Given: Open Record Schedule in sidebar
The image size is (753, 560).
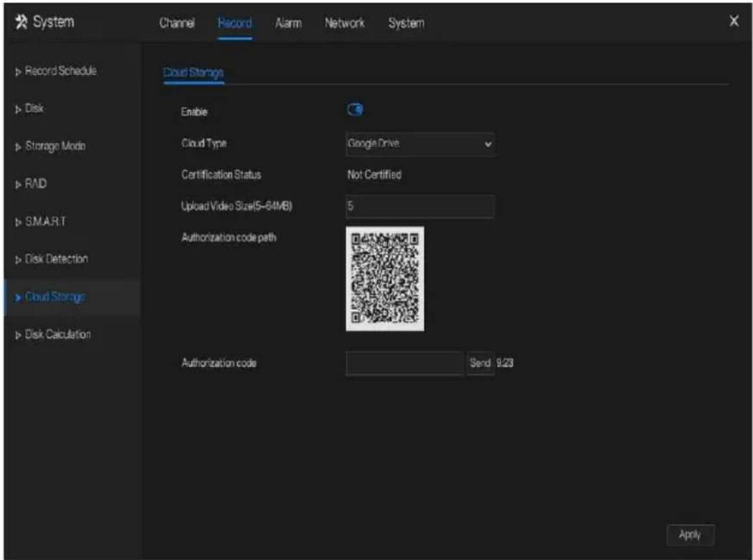Looking at the screenshot, I should coord(60,71).
